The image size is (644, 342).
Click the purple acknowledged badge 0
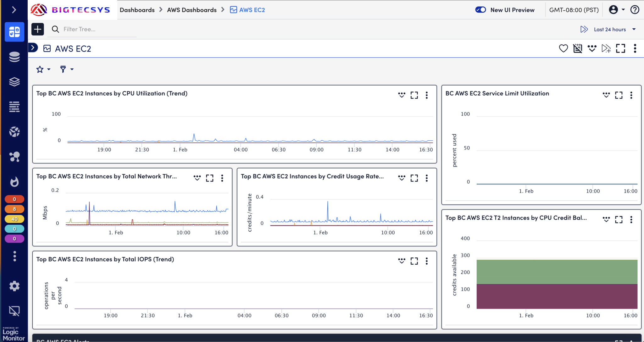point(14,239)
